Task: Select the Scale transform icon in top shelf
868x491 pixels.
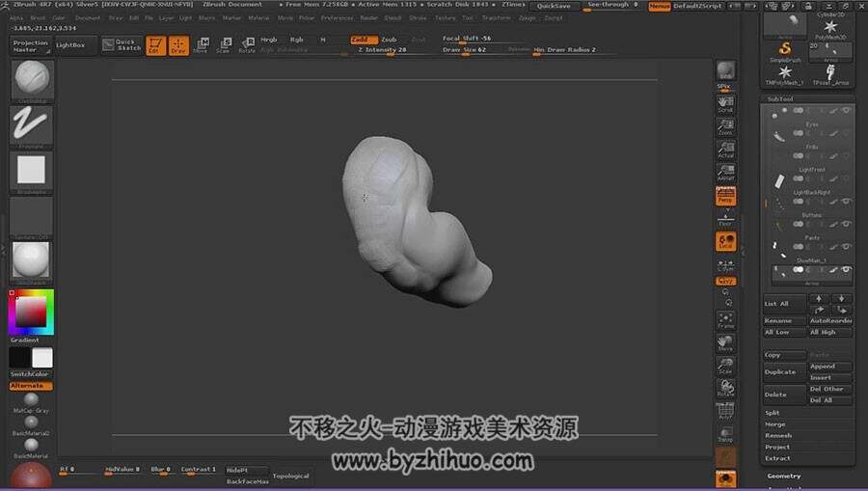Action: coord(224,45)
